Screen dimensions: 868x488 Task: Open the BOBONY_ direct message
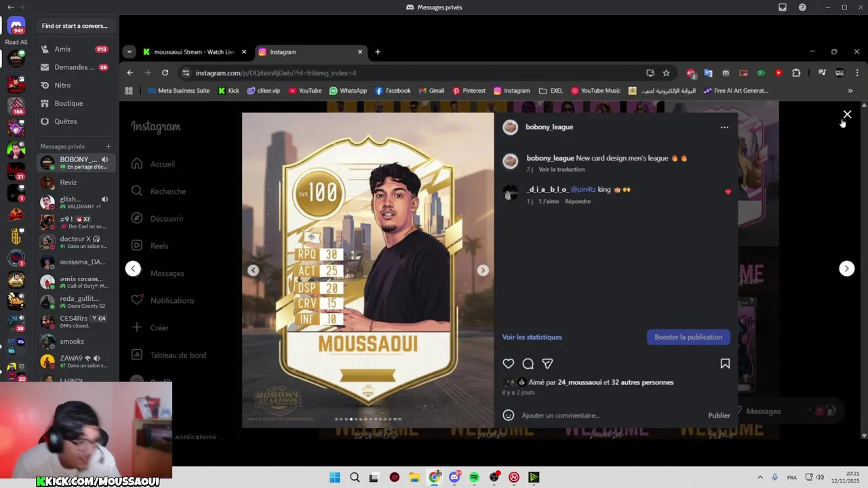coord(75,163)
